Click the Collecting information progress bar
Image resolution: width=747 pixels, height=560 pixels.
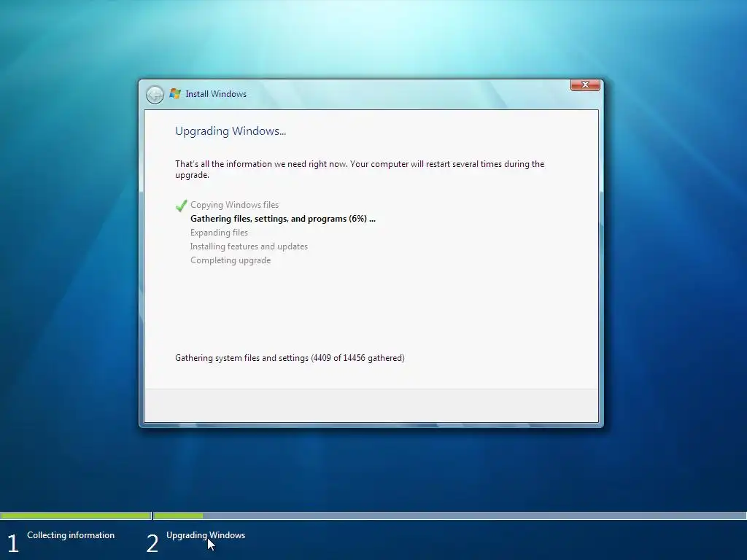pos(76,516)
